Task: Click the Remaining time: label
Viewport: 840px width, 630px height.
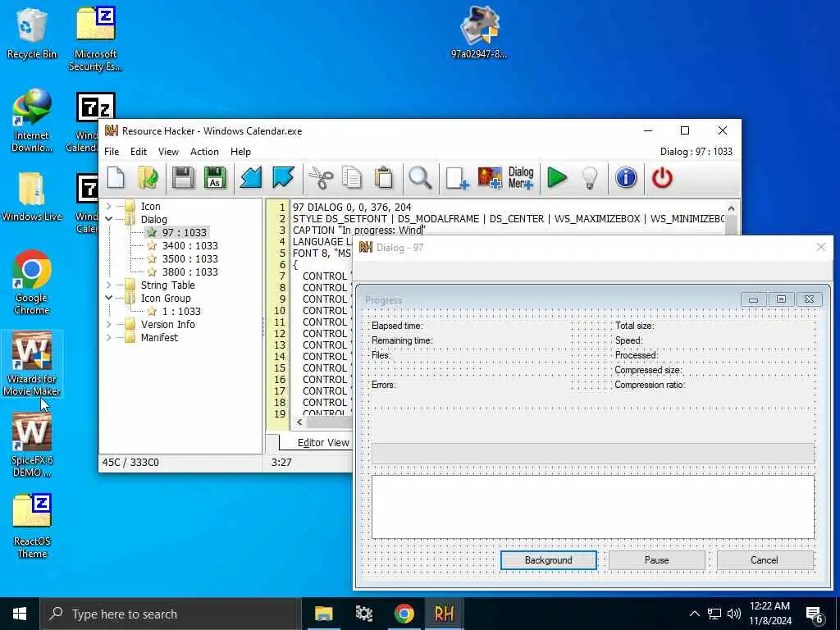Action: tap(402, 340)
